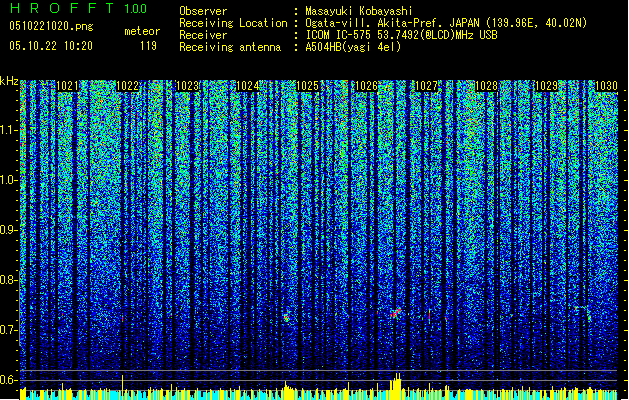Click the 1030 time marker
Viewport: 629px width, 400px height.
[606, 86]
